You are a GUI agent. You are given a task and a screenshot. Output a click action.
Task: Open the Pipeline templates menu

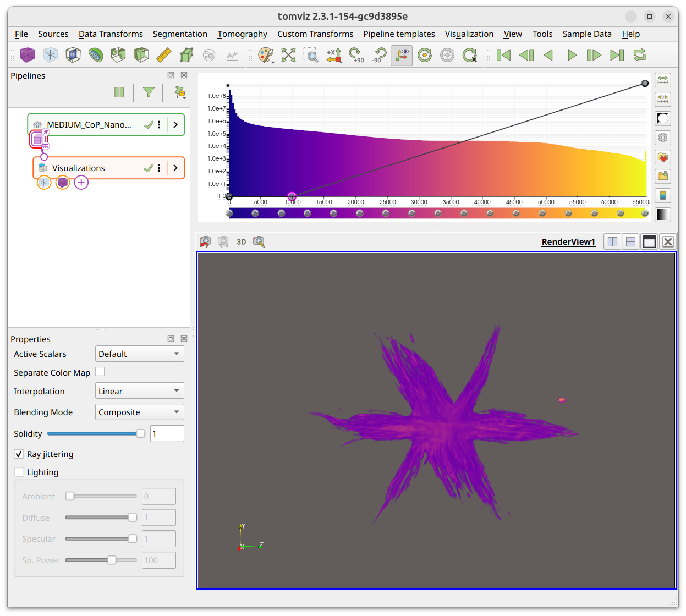tap(399, 34)
